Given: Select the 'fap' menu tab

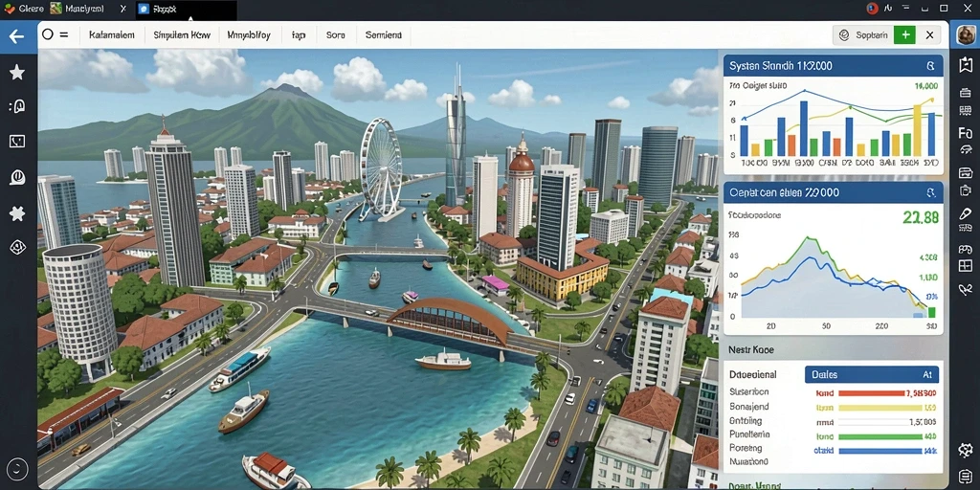Looking at the screenshot, I should [299, 35].
